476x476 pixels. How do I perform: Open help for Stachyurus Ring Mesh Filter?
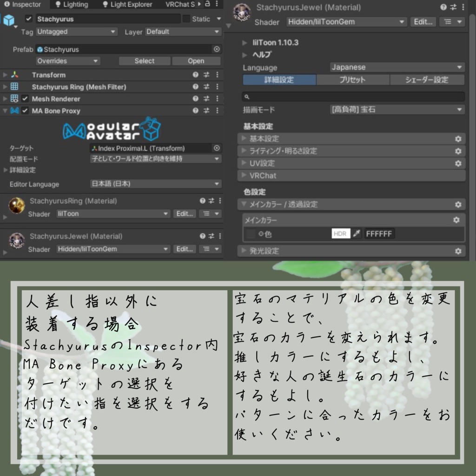[x=195, y=86]
